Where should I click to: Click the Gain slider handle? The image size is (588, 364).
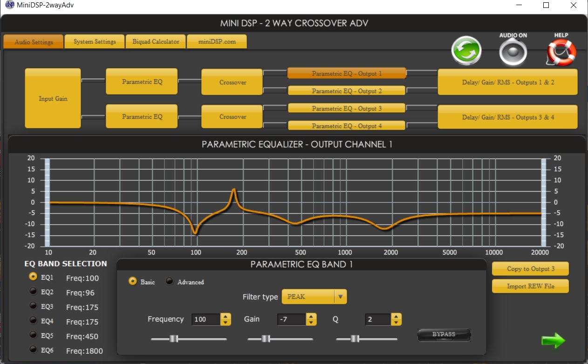pos(266,339)
